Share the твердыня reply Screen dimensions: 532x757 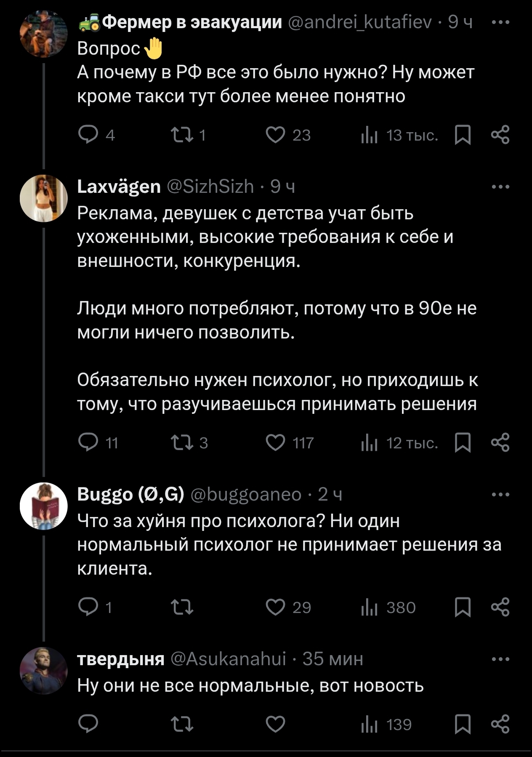point(500,724)
